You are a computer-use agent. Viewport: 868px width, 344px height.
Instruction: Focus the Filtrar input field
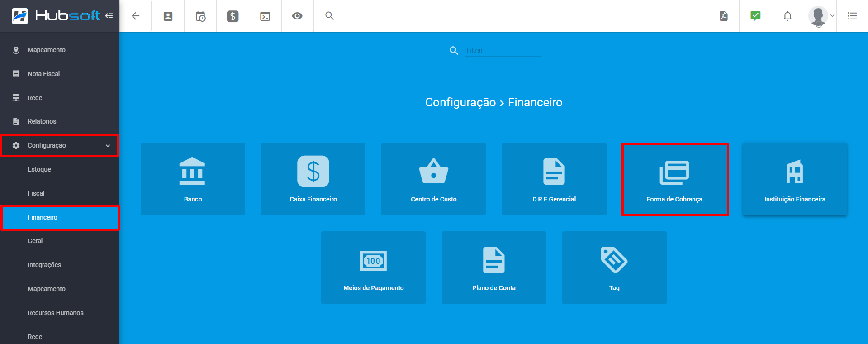click(x=503, y=50)
